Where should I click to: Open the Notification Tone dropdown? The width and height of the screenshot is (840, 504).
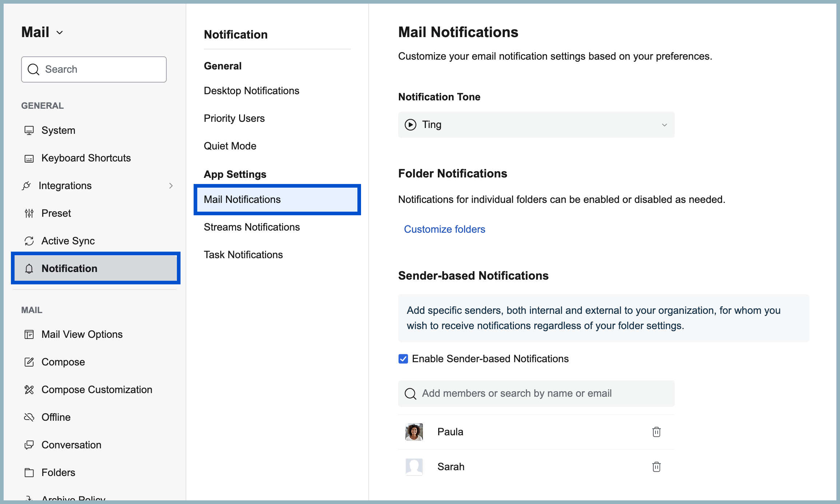pyautogui.click(x=665, y=125)
